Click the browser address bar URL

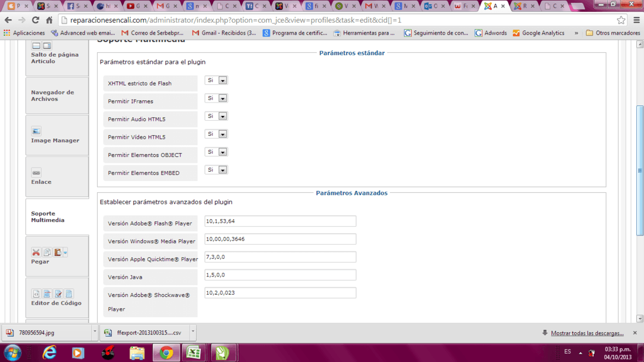click(x=236, y=20)
